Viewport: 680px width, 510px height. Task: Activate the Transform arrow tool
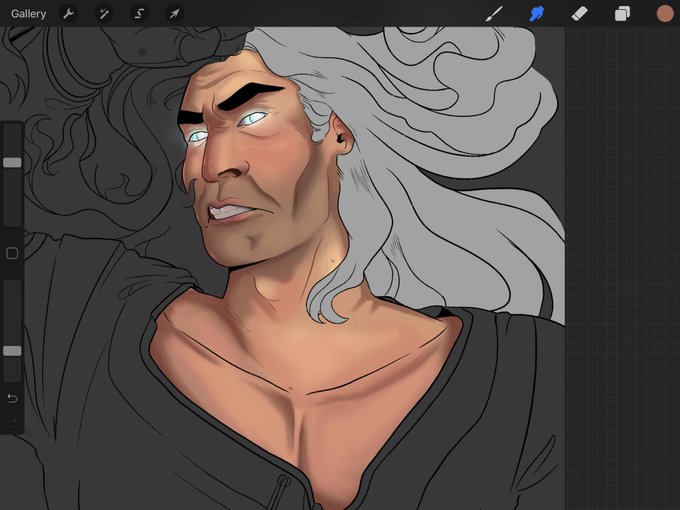[x=174, y=14]
